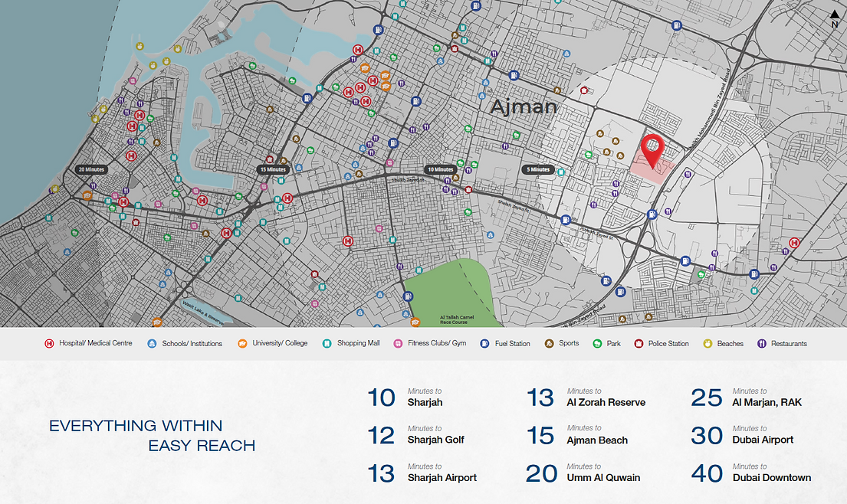Select the "10 Minutes" distance badge on the map
Screen dimensions: 847x504
tap(440, 169)
